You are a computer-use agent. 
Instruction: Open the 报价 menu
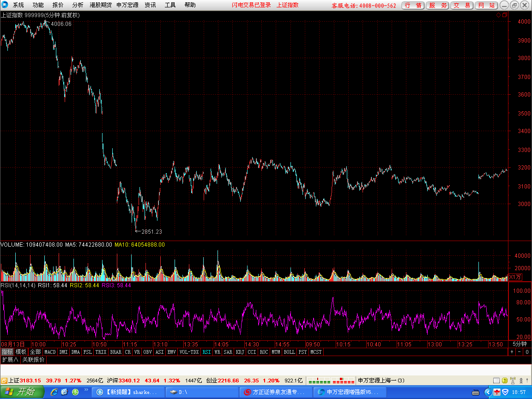click(x=58, y=5)
